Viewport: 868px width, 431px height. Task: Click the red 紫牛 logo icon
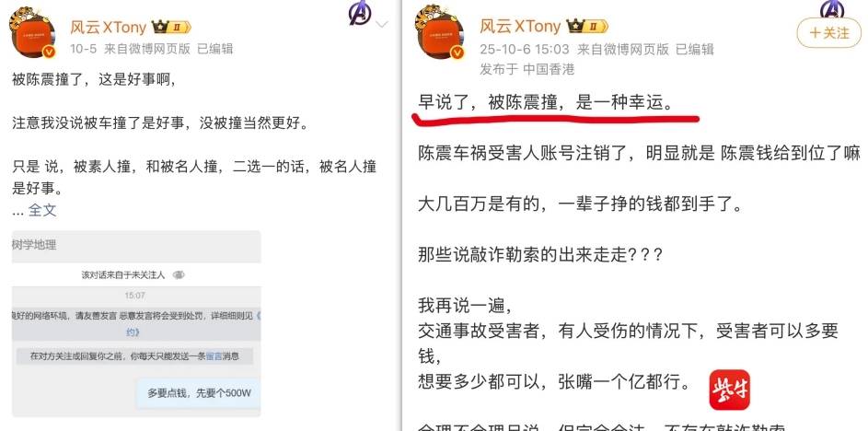(x=730, y=390)
